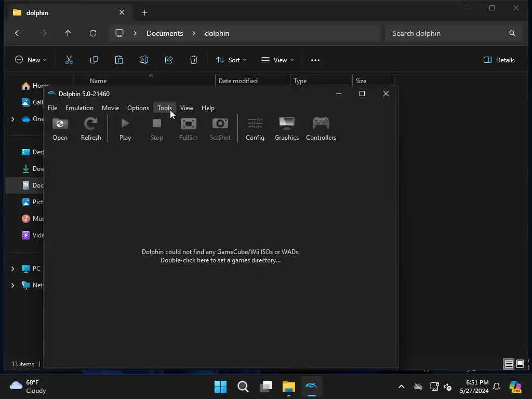The height and width of the screenshot is (399, 532).
Task: Click the Search dolphin field
Action: click(x=453, y=33)
